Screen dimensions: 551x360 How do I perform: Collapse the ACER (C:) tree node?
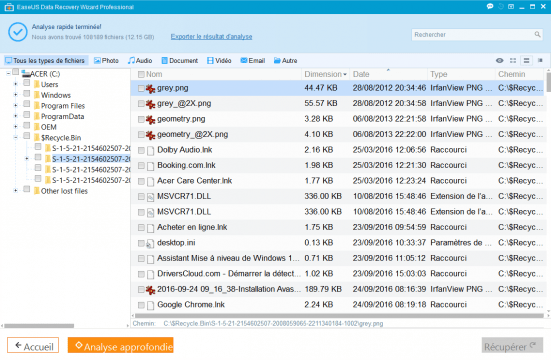pyautogui.click(x=8, y=73)
